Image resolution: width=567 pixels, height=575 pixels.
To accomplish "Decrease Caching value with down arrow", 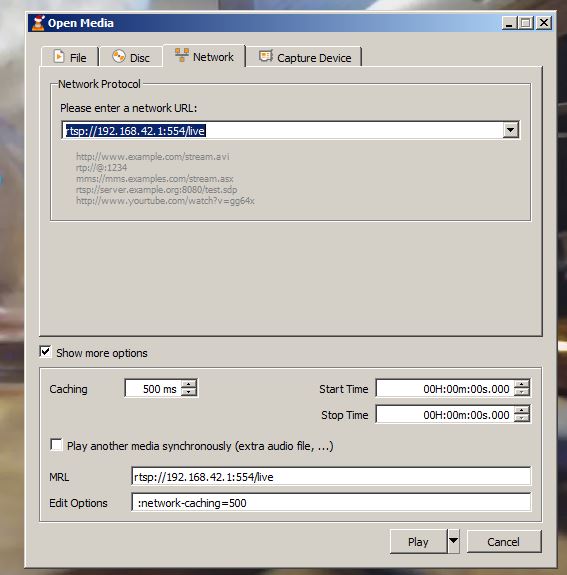I will point(189,392).
